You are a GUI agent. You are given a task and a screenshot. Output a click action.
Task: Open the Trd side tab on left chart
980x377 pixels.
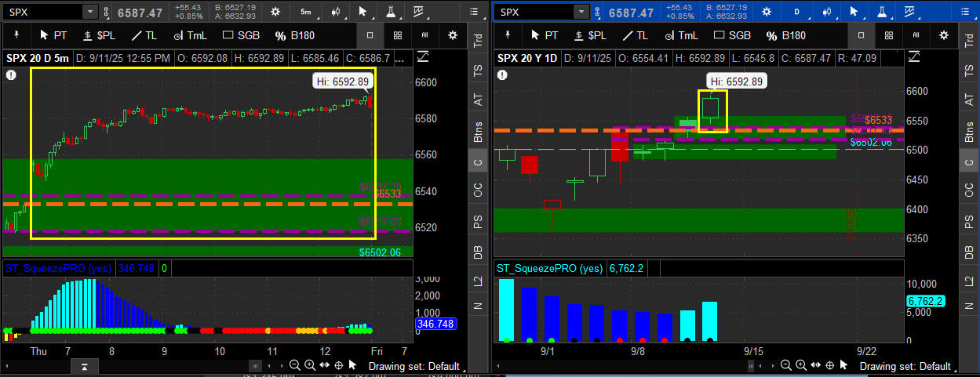(478, 41)
